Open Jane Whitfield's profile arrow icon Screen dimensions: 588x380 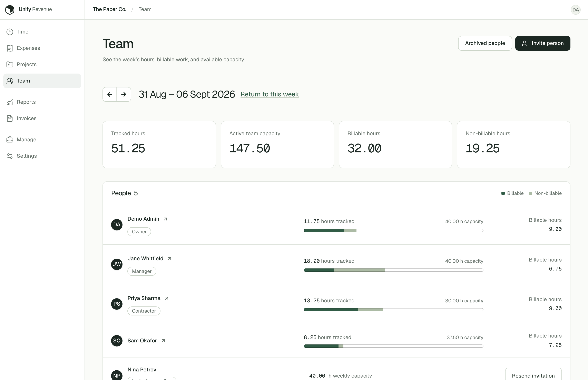pos(169,259)
